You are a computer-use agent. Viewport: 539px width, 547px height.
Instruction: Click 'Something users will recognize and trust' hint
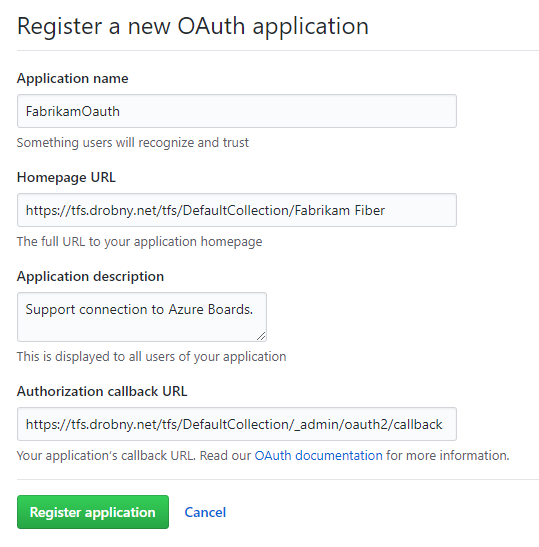[133, 143]
